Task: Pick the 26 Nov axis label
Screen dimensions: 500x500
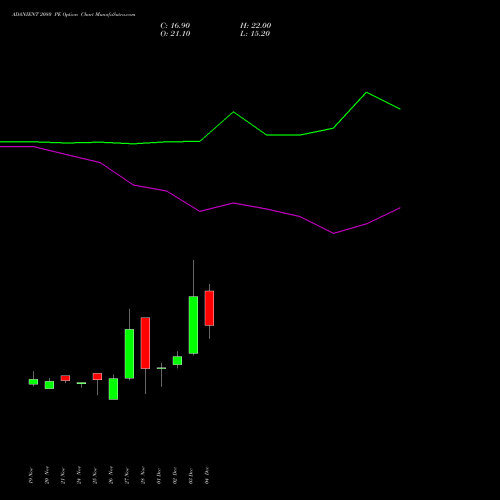Action: [x=111, y=475]
